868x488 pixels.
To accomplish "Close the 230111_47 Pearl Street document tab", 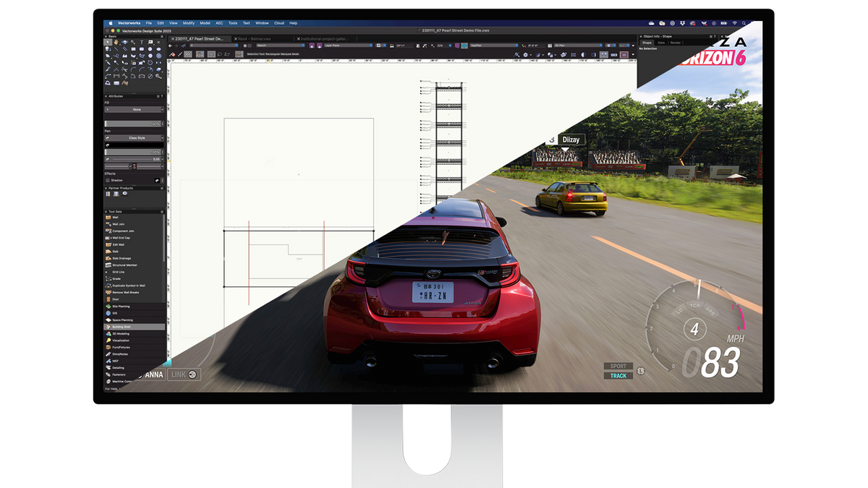I will tap(173, 39).
